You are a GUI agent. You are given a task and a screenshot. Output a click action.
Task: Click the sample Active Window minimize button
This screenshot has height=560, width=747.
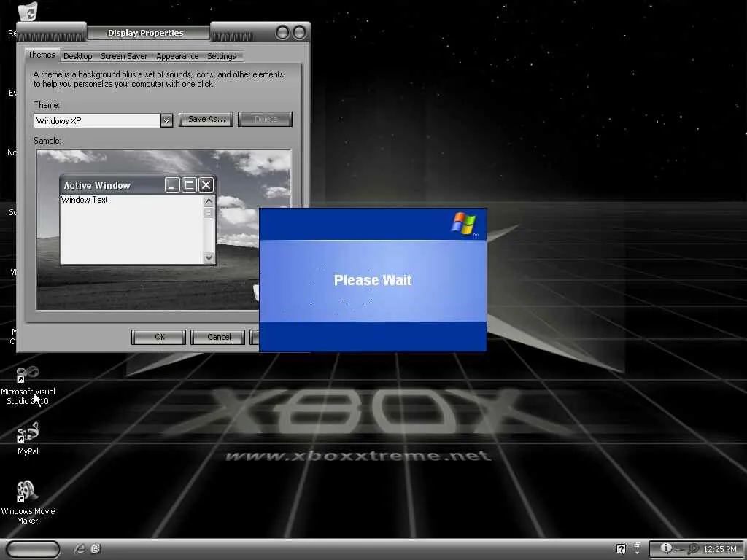coord(172,184)
